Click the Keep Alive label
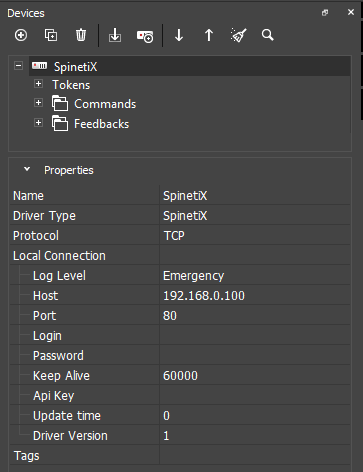The width and height of the screenshot is (363, 472). (x=61, y=376)
